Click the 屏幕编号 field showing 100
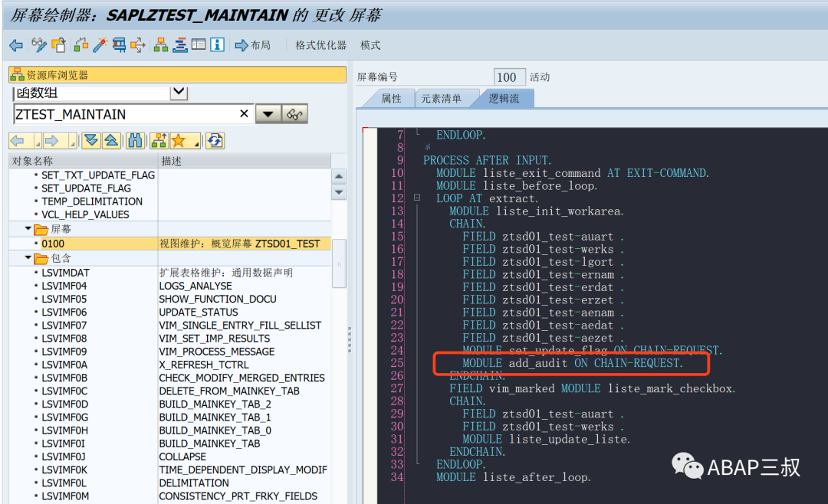 point(509,77)
